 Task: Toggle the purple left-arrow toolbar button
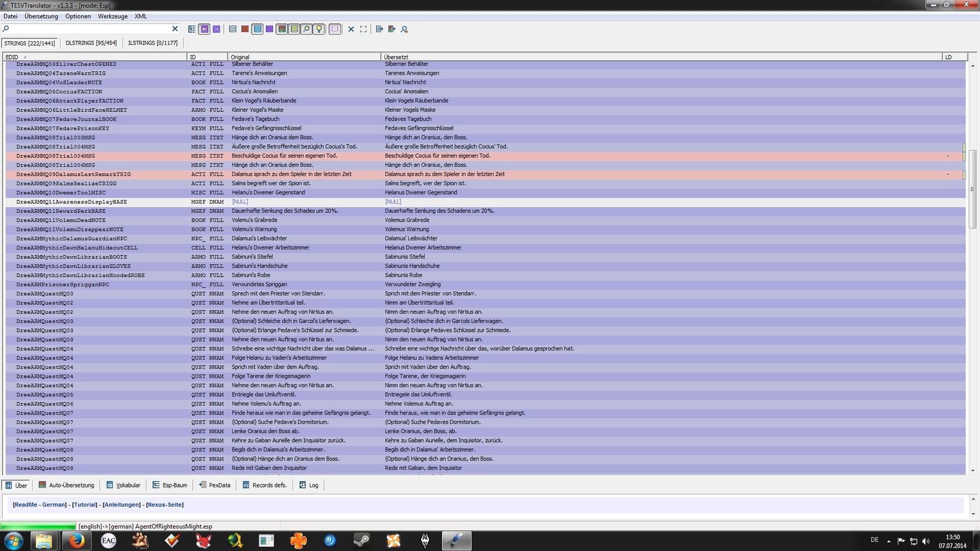[x=204, y=29]
